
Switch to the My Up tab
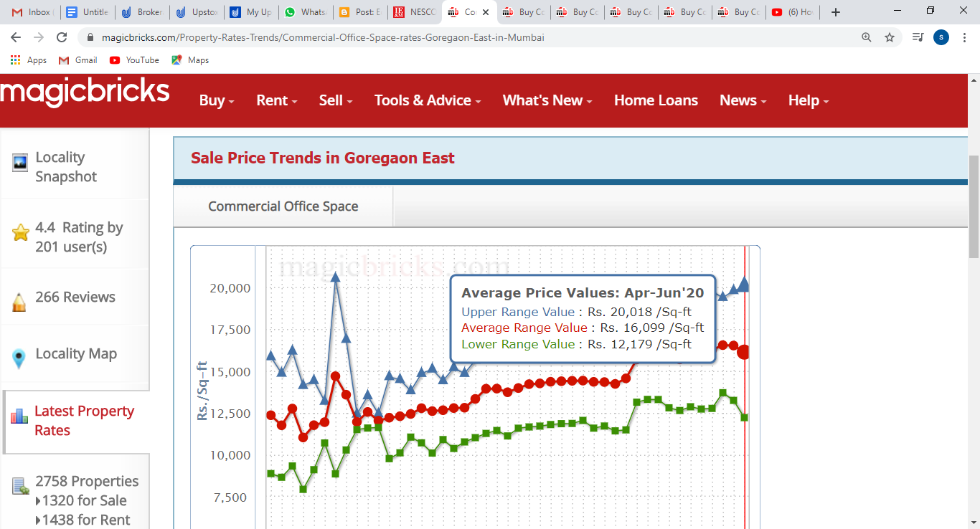point(250,12)
